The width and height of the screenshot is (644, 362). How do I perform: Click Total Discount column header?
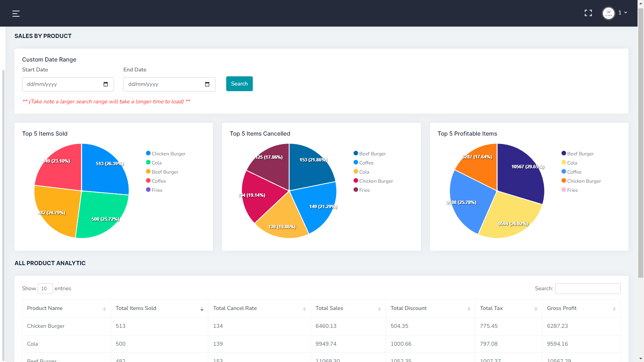(x=409, y=308)
